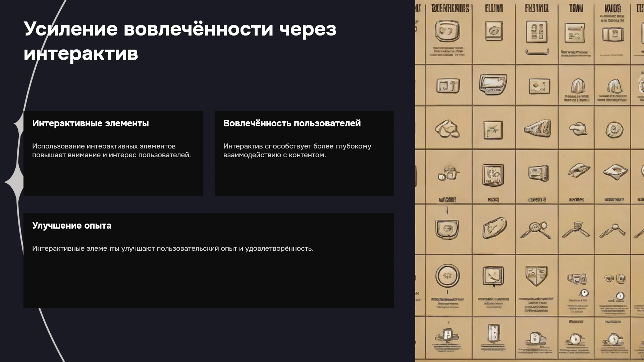
Task: Select the open book icon under MAOS header
Action: [613, 34]
